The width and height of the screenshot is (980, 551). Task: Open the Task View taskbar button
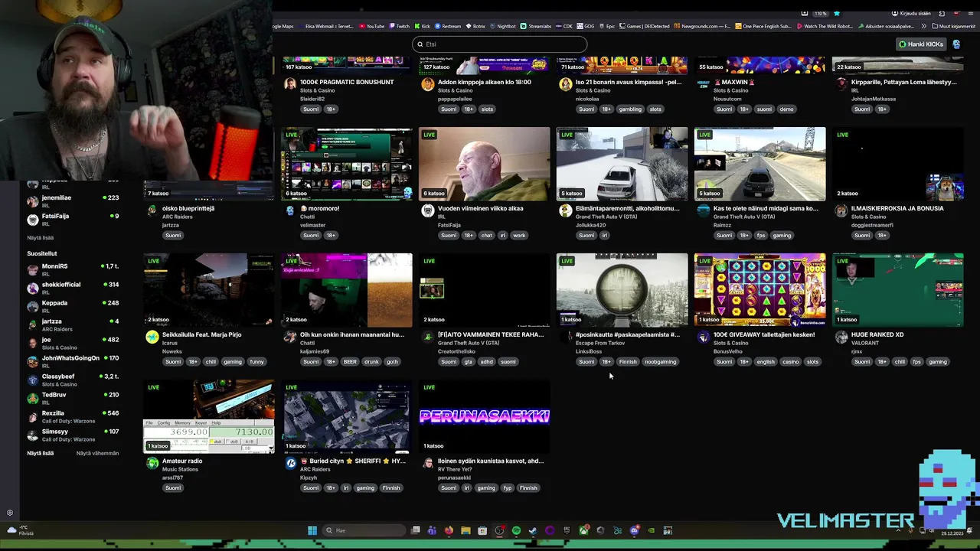[x=415, y=530]
